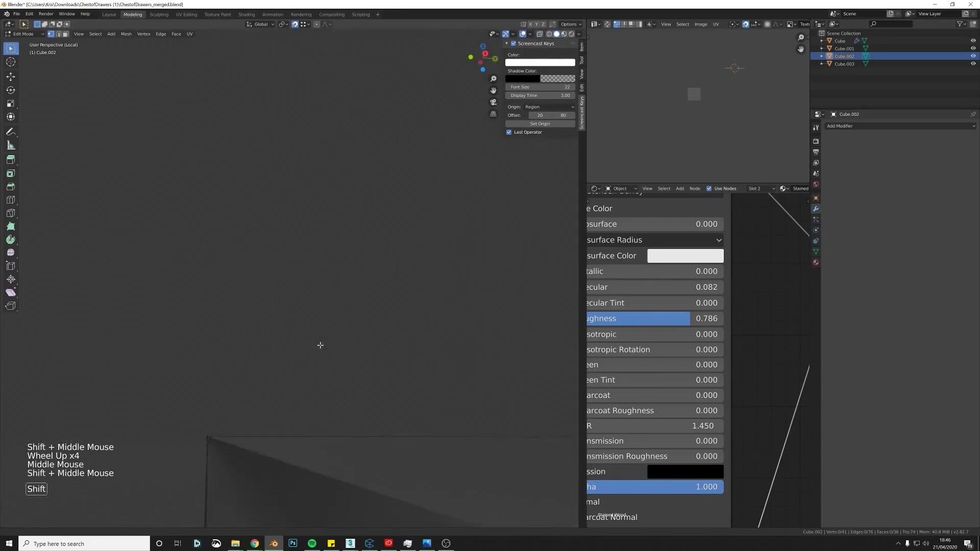980x551 pixels.
Task: Select the Shear tool
Action: click(11, 292)
